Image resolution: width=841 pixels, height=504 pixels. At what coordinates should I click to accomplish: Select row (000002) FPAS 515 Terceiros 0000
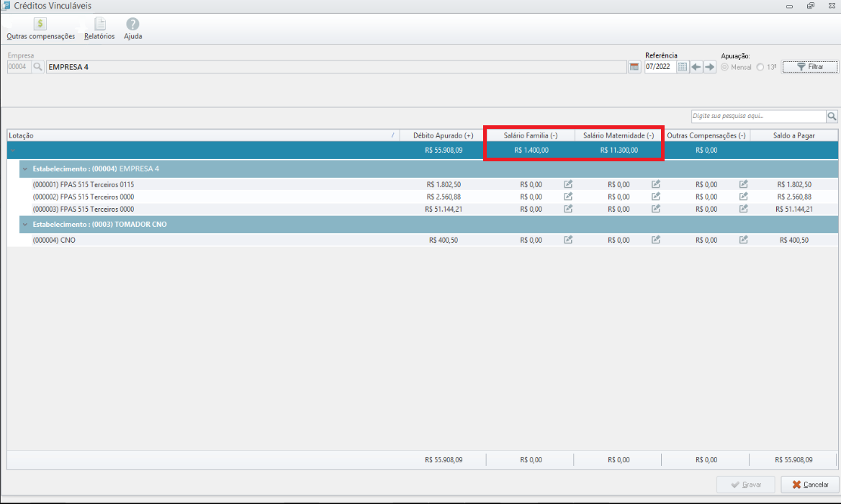pos(423,197)
